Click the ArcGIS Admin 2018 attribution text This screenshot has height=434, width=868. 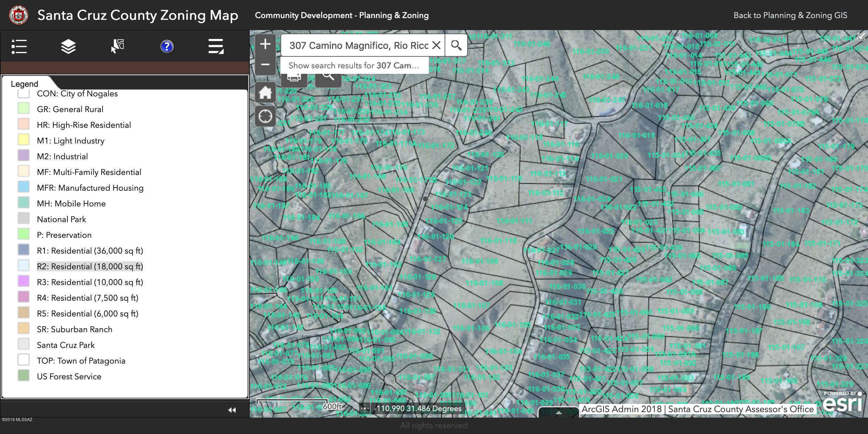(x=697, y=409)
